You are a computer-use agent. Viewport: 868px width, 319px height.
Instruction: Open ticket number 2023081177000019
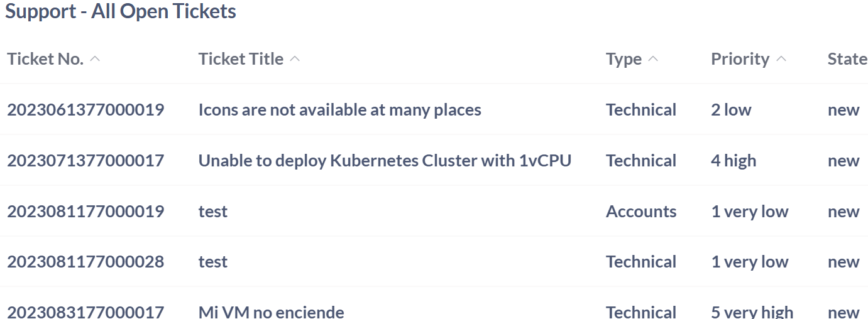[85, 212]
